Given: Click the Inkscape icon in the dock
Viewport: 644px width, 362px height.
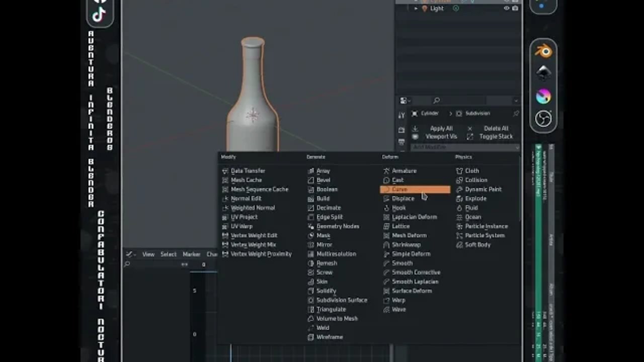Looking at the screenshot, I should 543,74.
